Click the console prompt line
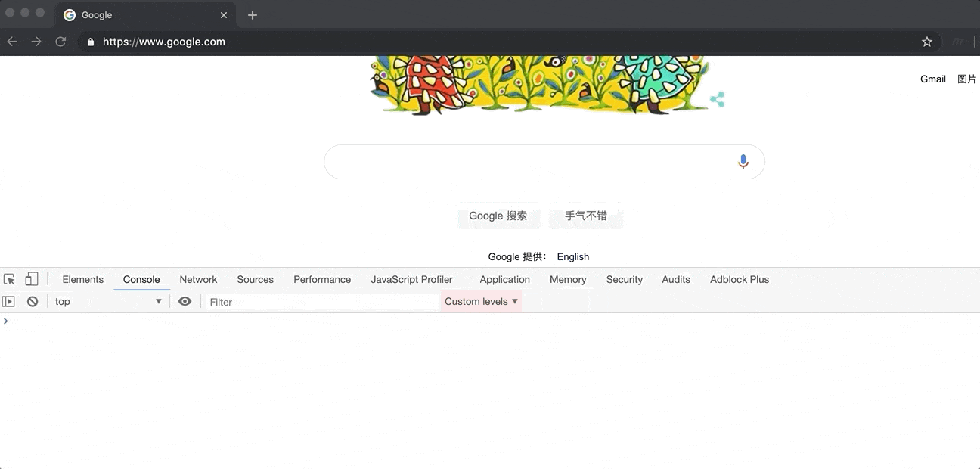 click(490, 321)
